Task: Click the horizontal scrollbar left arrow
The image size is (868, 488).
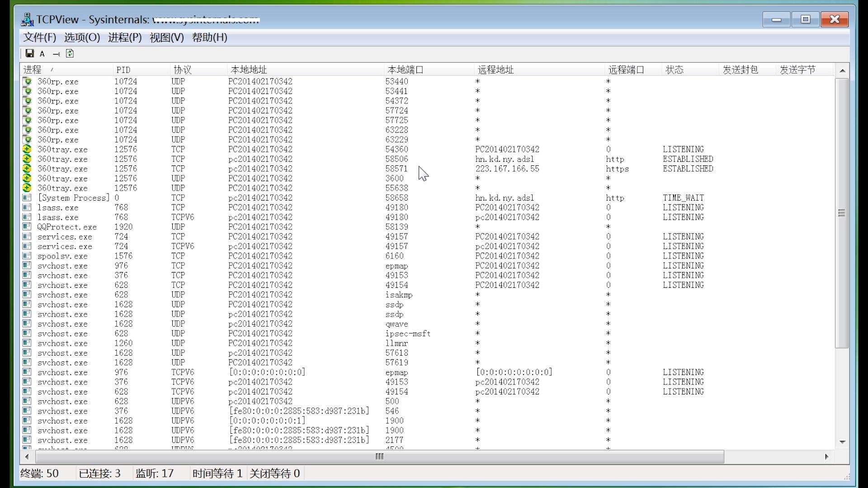Action: pyautogui.click(x=27, y=456)
